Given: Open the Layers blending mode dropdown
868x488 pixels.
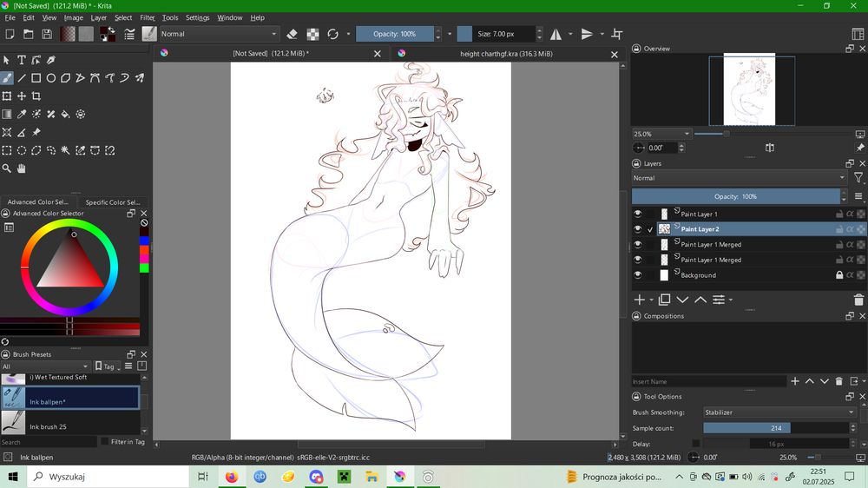Looking at the screenshot, I should pyautogui.click(x=739, y=178).
